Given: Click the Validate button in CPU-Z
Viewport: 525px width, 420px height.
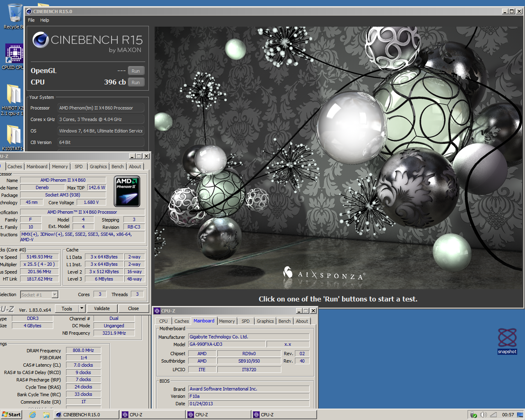Looking at the screenshot, I should (x=102, y=308).
